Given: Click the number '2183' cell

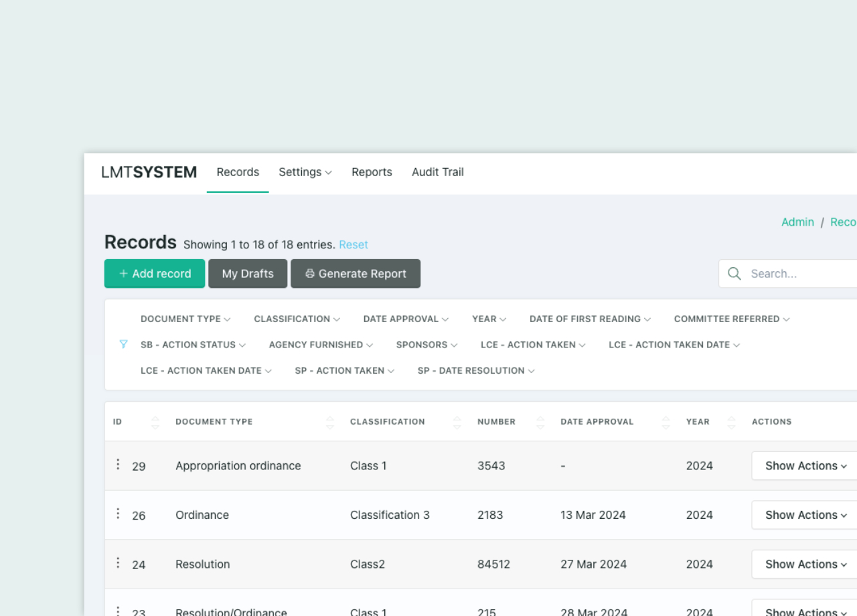Looking at the screenshot, I should pyautogui.click(x=491, y=515).
